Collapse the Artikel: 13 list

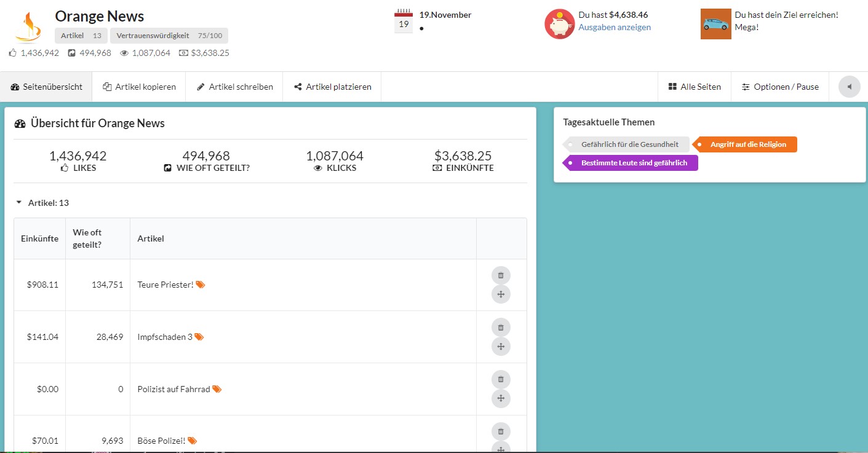42,203
